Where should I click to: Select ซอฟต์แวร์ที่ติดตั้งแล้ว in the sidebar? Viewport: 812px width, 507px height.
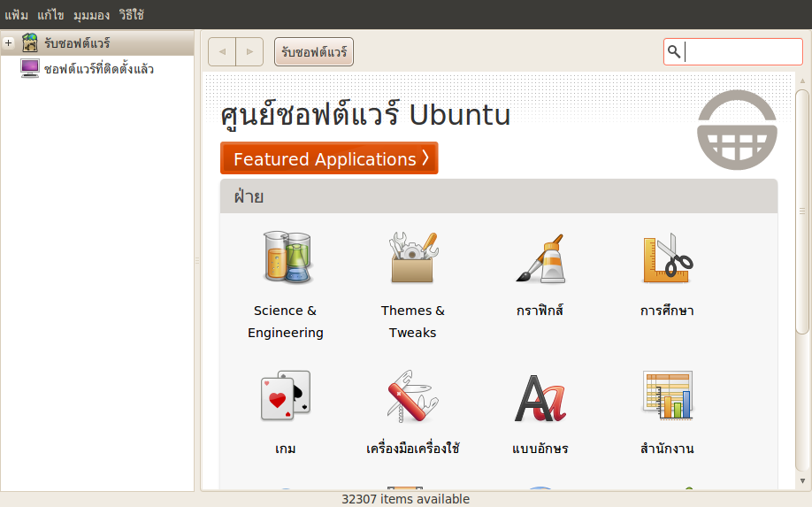(x=97, y=68)
